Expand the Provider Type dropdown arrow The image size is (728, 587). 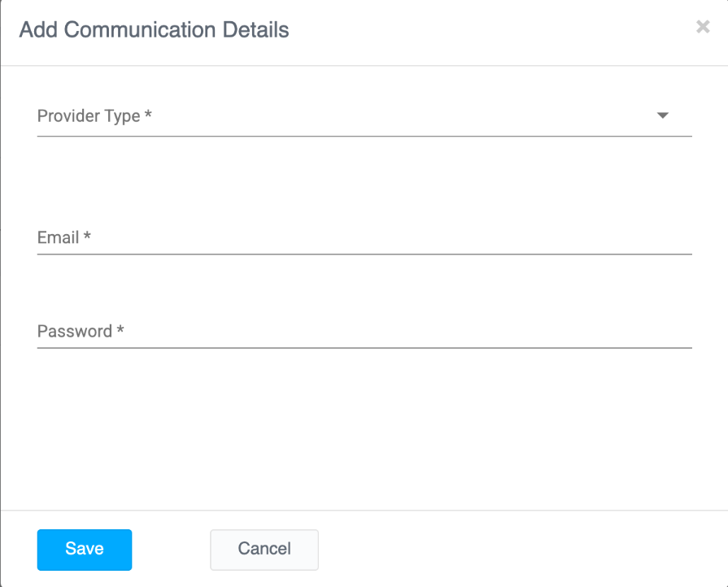point(662,115)
